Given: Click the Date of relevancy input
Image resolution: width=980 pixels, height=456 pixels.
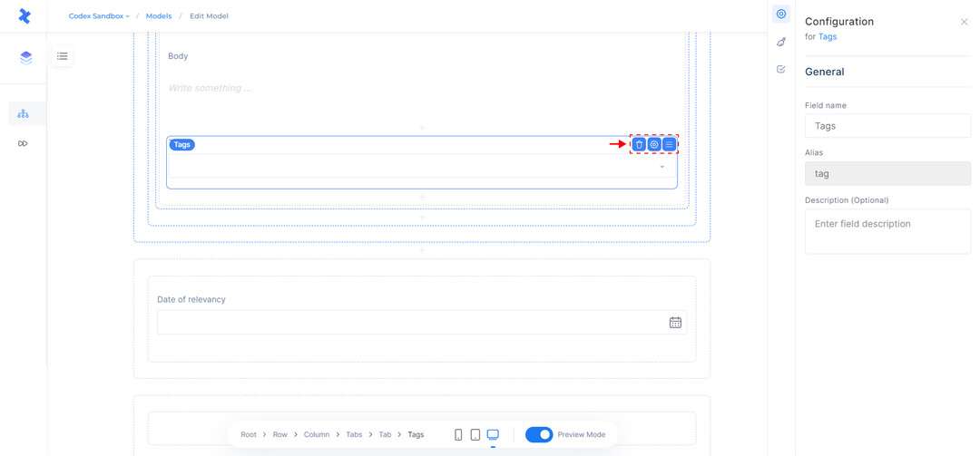Looking at the screenshot, I should pyautogui.click(x=422, y=323).
